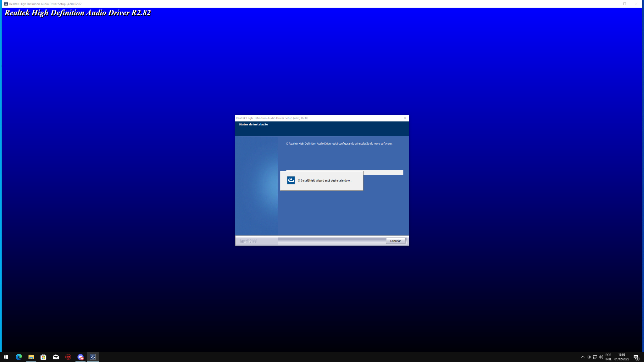The width and height of the screenshot is (644, 362).
Task: Launch Microsoft Edge from taskbar
Action: [x=19, y=357]
